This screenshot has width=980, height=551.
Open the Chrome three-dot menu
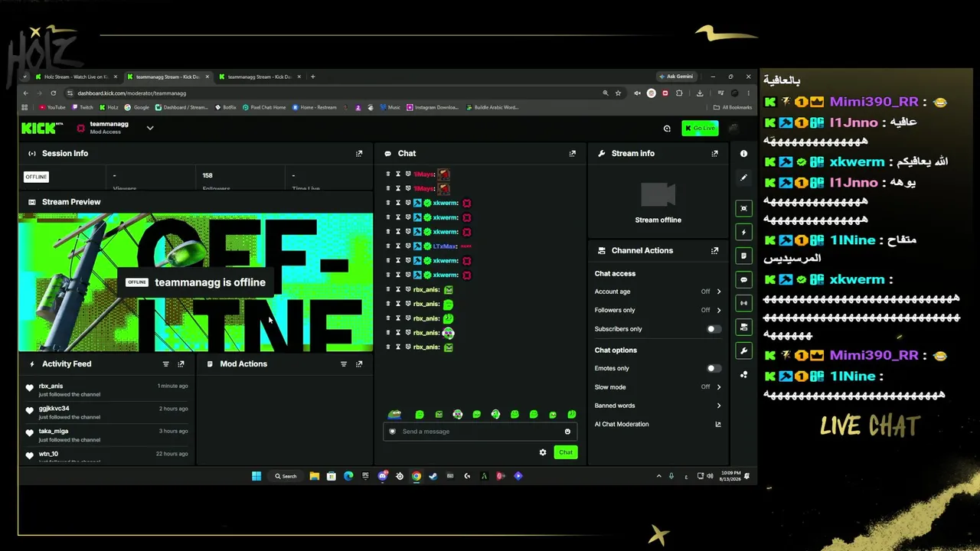(749, 93)
